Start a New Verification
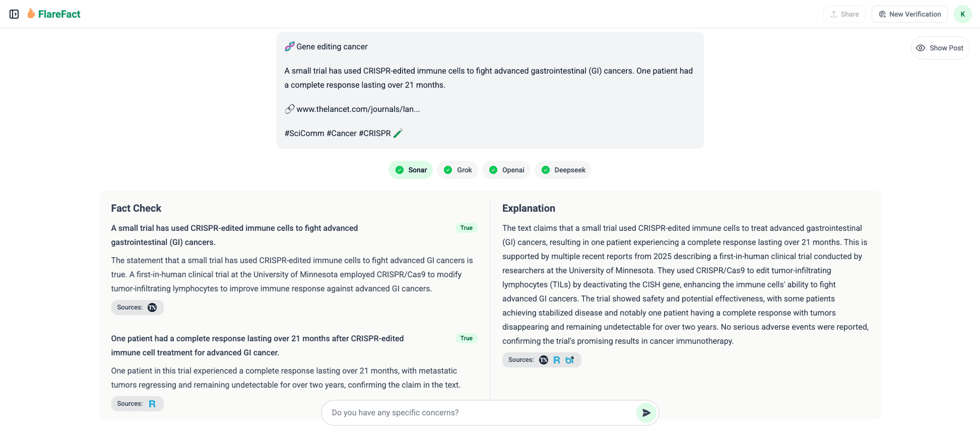Viewport: 980px width, 432px height. pos(909,14)
